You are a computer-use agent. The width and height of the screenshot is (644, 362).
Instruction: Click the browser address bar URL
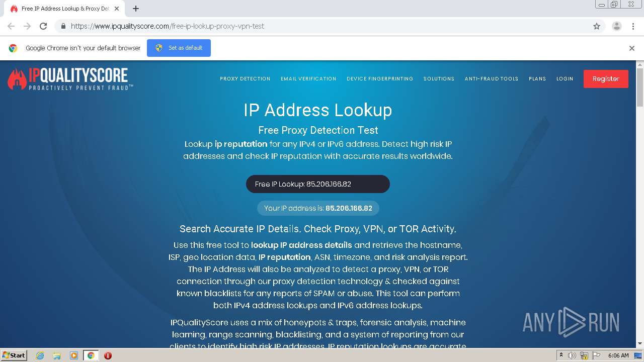click(168, 26)
